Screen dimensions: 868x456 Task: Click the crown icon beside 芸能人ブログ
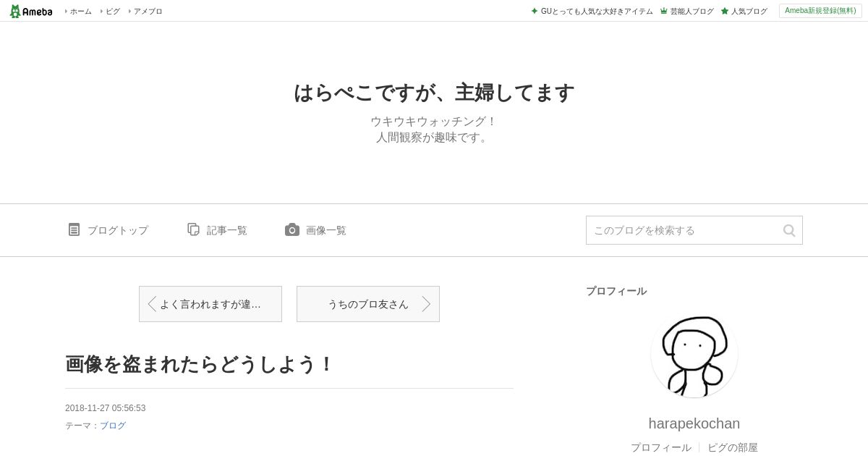coord(663,11)
